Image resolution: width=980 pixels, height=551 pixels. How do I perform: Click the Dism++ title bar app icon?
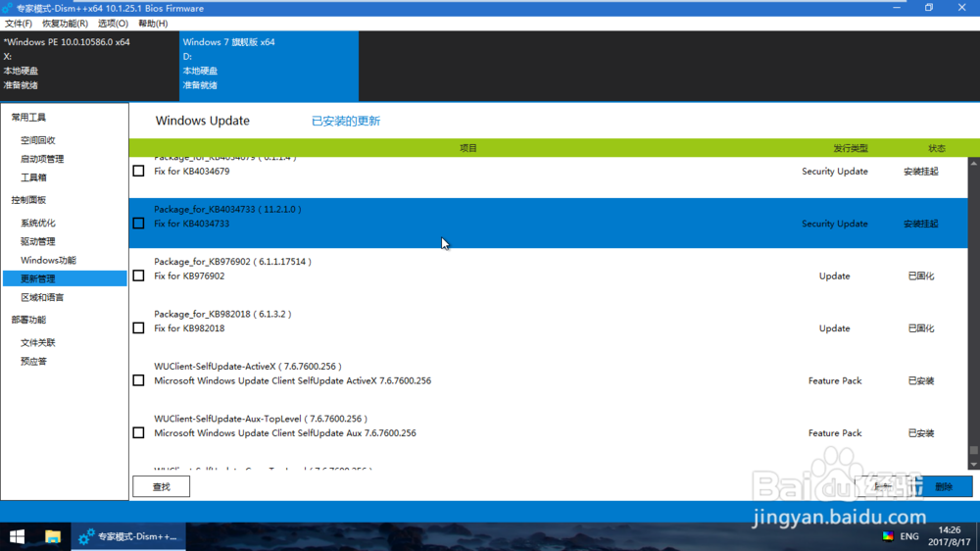pyautogui.click(x=8, y=8)
